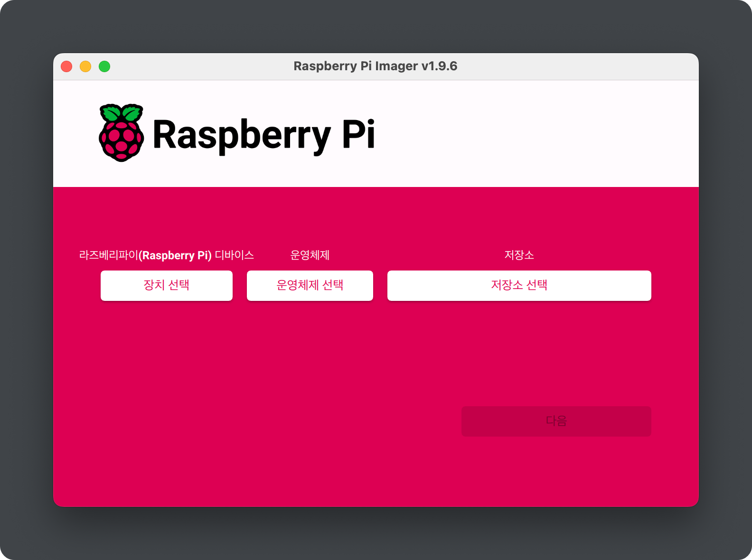Click the Raspberry Pi Imager v1.9.6 title
The image size is (752, 560).
[376, 66]
